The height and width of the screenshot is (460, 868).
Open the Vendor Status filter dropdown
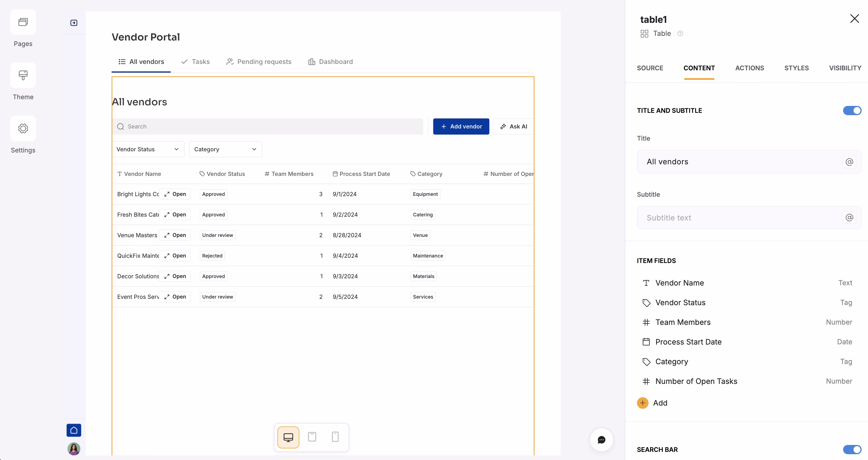148,149
